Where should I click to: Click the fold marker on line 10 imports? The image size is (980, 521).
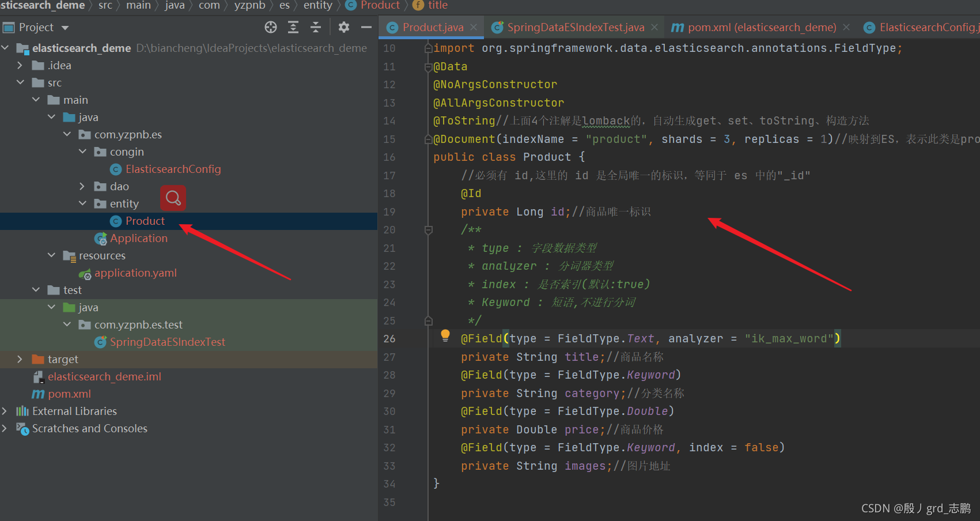coord(429,48)
